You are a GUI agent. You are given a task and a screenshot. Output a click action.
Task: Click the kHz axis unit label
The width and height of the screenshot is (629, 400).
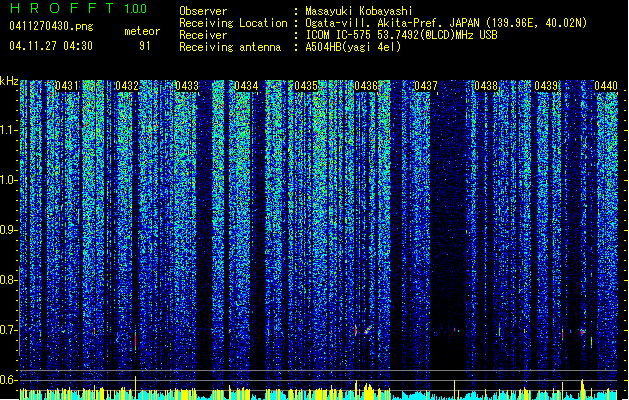click(x=9, y=81)
